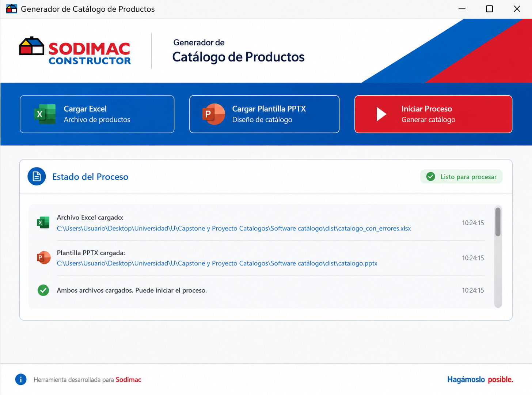532x395 pixels.
Task: Click the Excel icon in Cargar Excel card
Action: [45, 114]
